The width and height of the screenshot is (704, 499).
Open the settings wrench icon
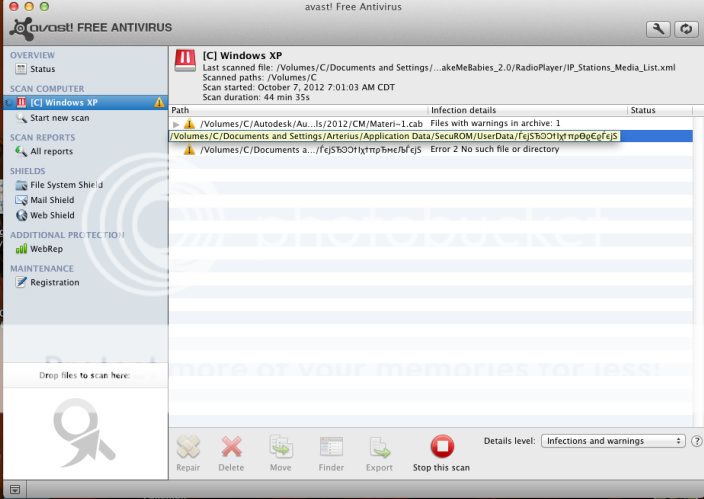(657, 29)
